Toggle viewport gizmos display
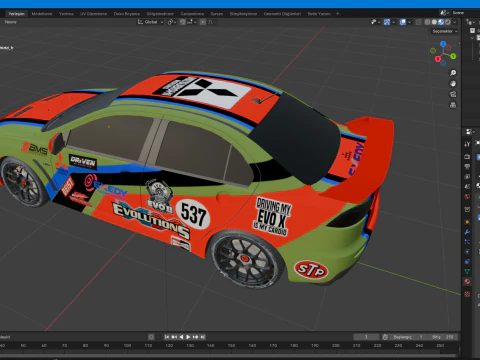 point(387,22)
